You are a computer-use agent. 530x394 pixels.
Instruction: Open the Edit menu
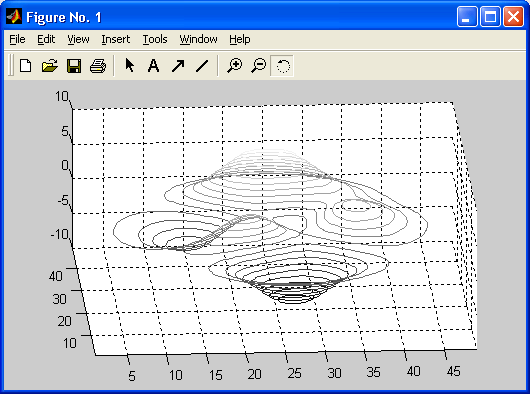[x=46, y=39]
